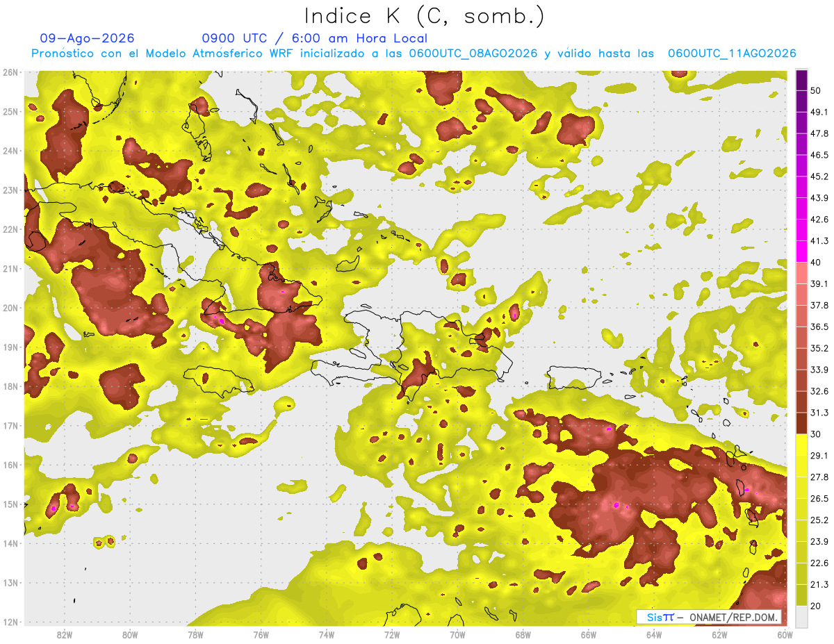Click the colorbar value 50
The height and width of the screenshot is (644, 834).
[x=816, y=90]
